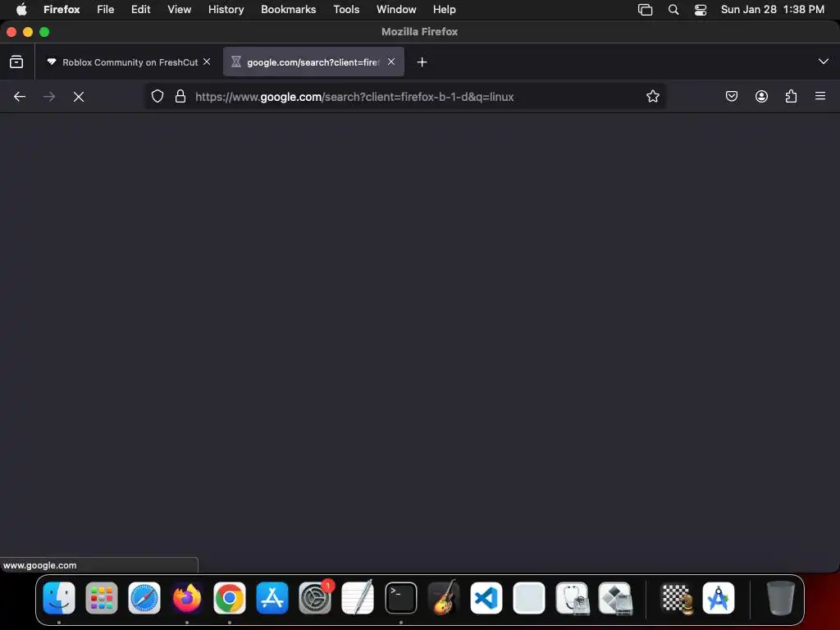Viewport: 840px width, 630px height.
Task: Open Finder from the Dock
Action: coord(59,598)
